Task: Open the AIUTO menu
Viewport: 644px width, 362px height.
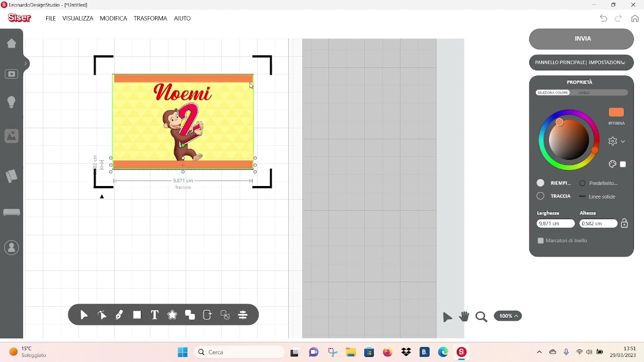Action: (x=183, y=19)
